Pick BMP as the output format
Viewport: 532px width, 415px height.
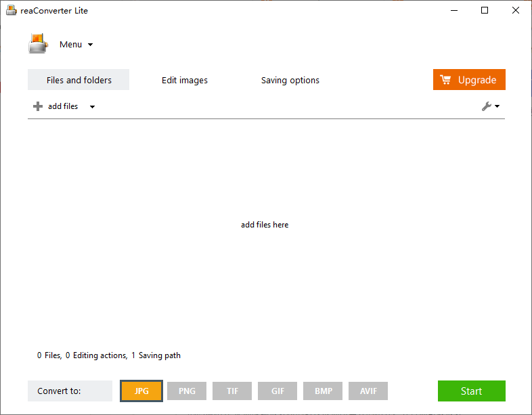(x=323, y=391)
